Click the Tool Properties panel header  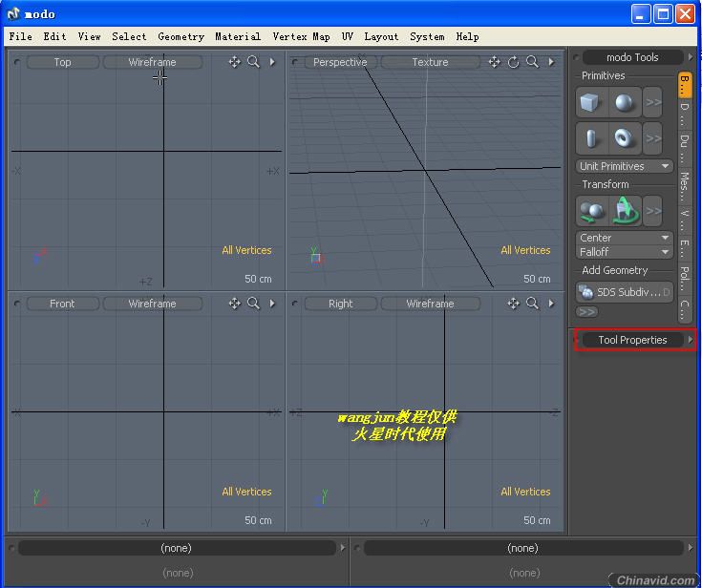(x=632, y=340)
